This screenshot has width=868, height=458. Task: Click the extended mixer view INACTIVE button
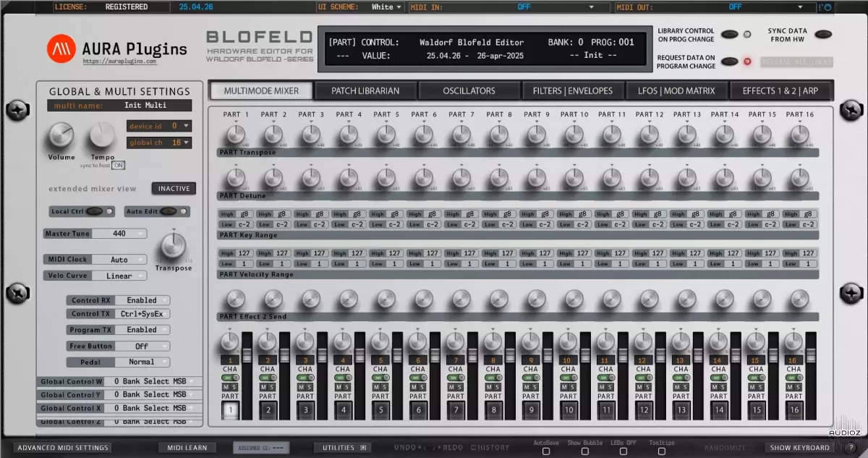coord(174,189)
